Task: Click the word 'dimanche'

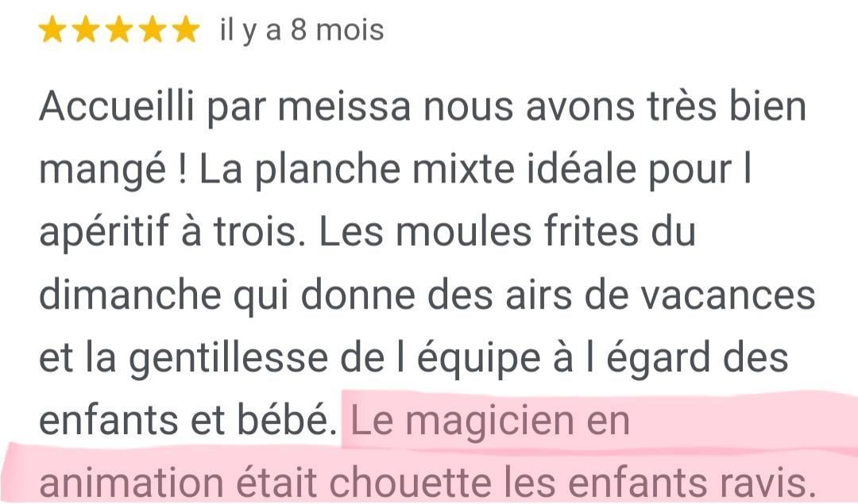Action: 130,295
